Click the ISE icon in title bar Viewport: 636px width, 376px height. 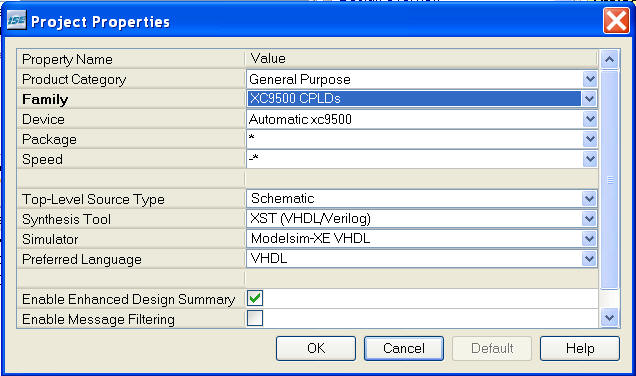[x=17, y=20]
